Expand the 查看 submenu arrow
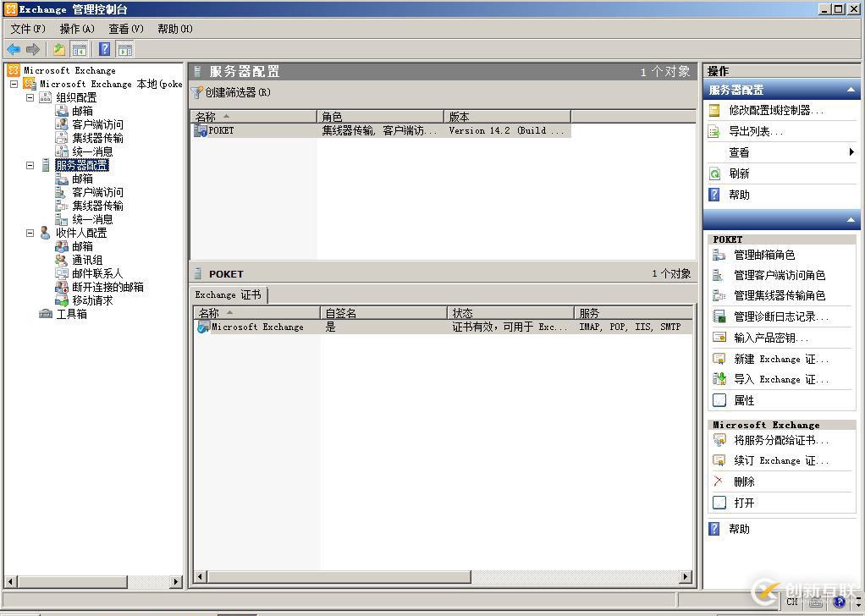Image resolution: width=865 pixels, height=616 pixels. point(851,152)
